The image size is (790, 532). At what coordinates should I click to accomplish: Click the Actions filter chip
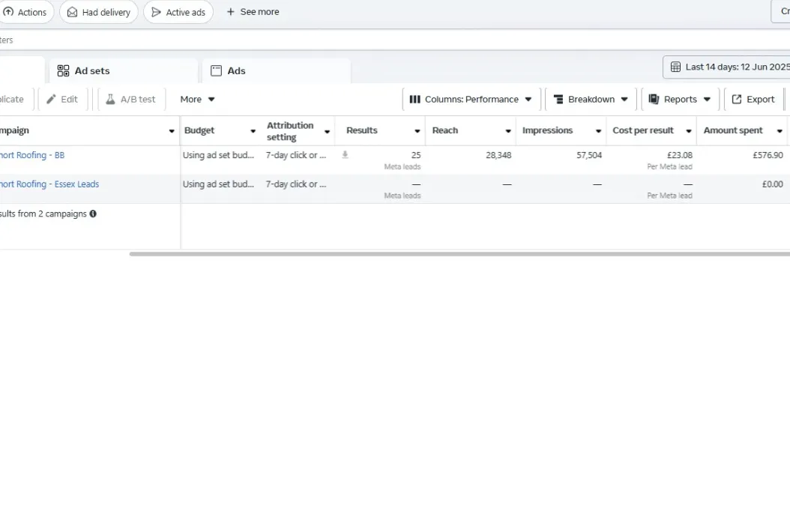click(26, 12)
